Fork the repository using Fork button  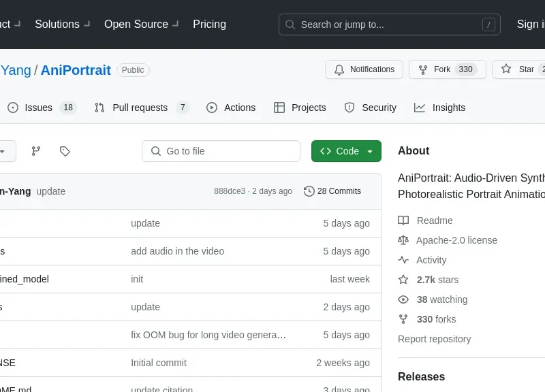point(441,69)
